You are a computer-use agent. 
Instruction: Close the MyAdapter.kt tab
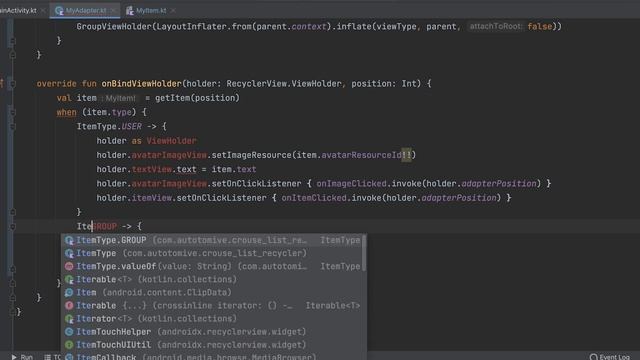113,11
